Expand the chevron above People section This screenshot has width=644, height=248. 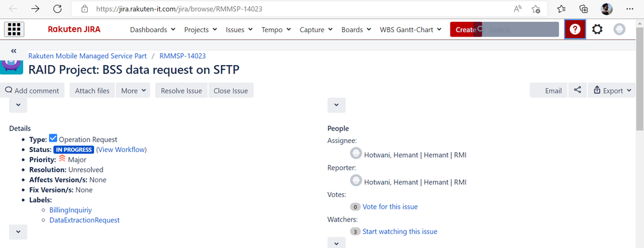coord(337,105)
